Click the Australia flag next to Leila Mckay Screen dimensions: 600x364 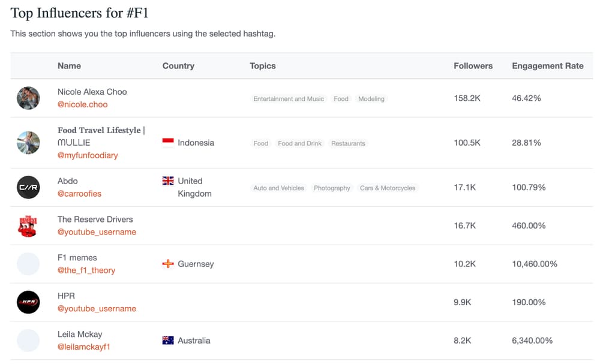click(x=167, y=340)
